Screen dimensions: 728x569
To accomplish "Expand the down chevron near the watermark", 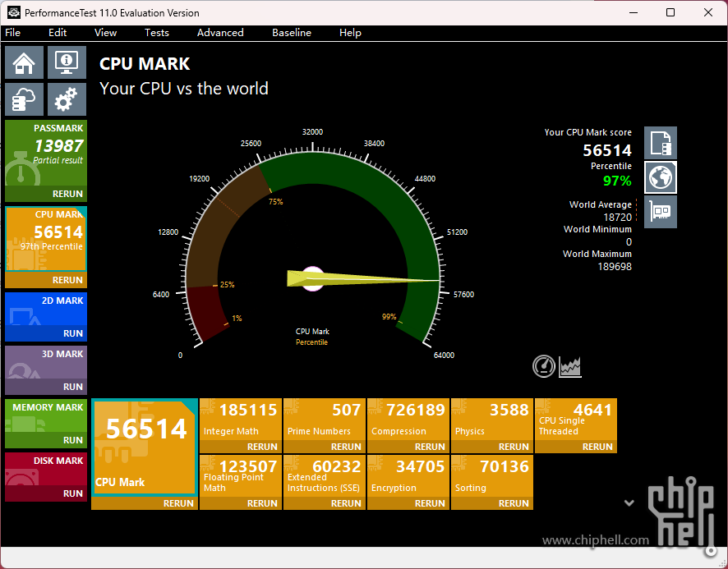I will 629,502.
